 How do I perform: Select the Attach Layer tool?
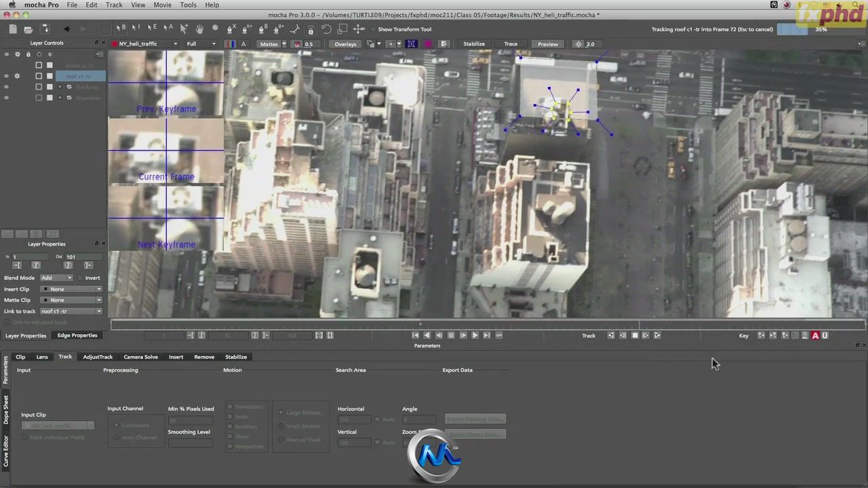pyautogui.click(x=295, y=29)
